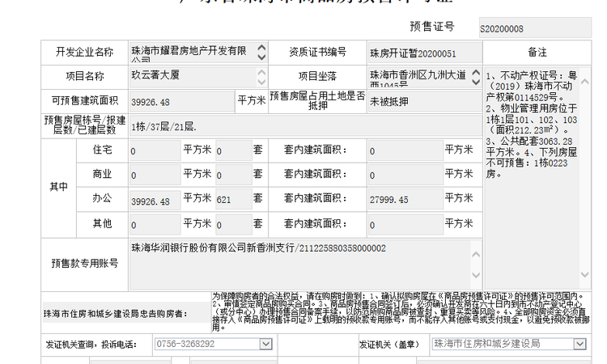Viewport: 607px width, 364px height.
Task: Click the 发证机关(盖章) label
Action: (x=390, y=345)
